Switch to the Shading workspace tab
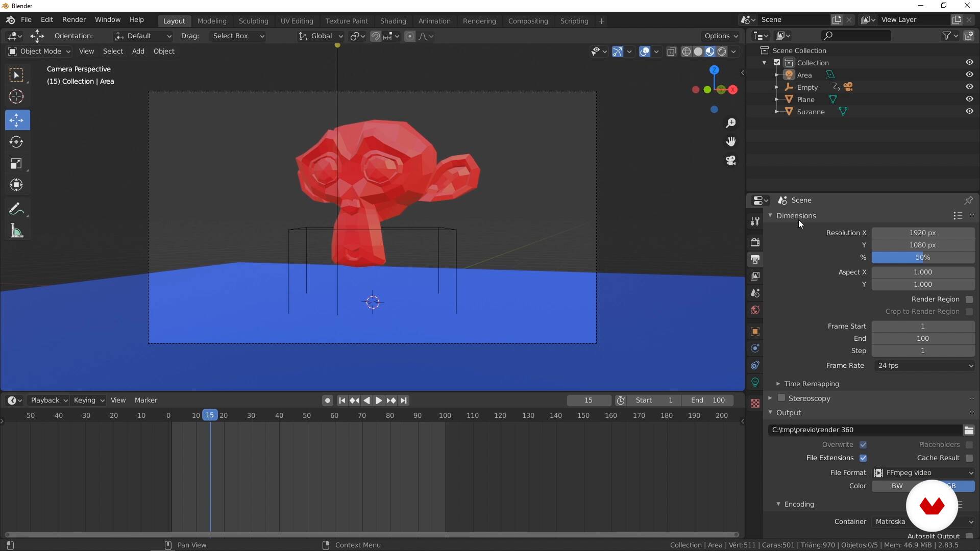The height and width of the screenshot is (551, 980). (393, 21)
